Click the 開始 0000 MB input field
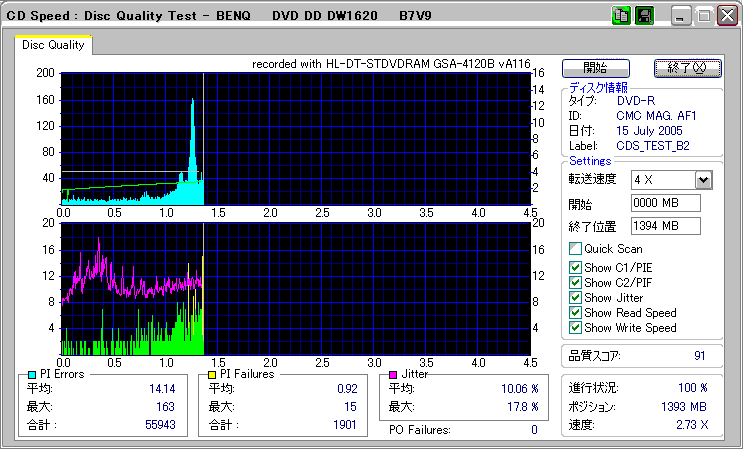743x449 pixels. [x=666, y=203]
